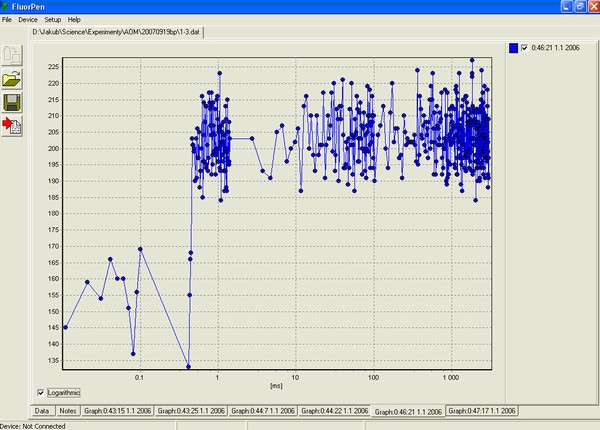
Task: Click the 1 000 x-axis tick label
Action: 451,378
